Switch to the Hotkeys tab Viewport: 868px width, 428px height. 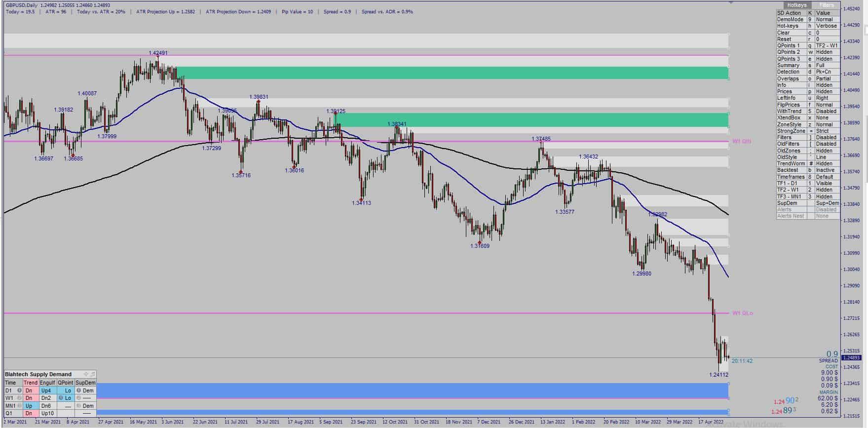point(796,5)
